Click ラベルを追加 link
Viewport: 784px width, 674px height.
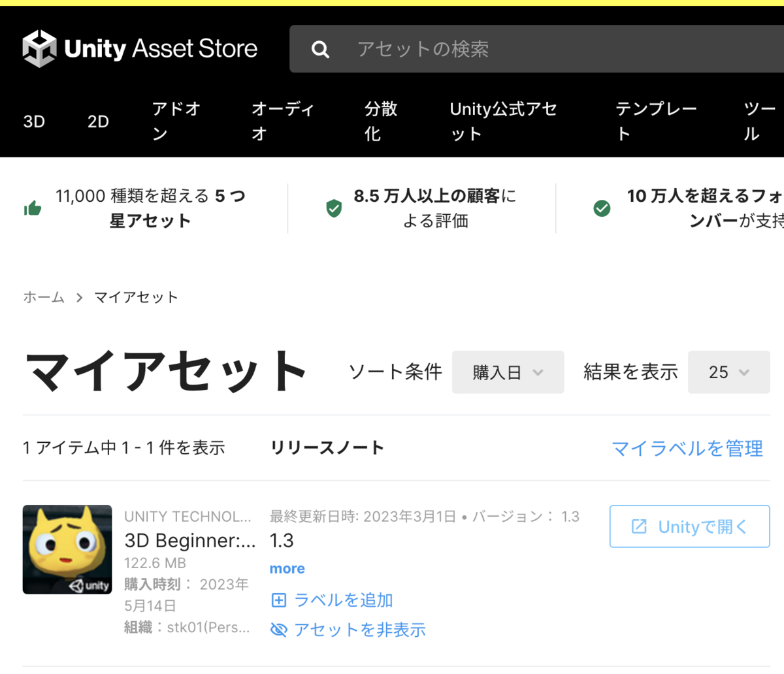(343, 600)
